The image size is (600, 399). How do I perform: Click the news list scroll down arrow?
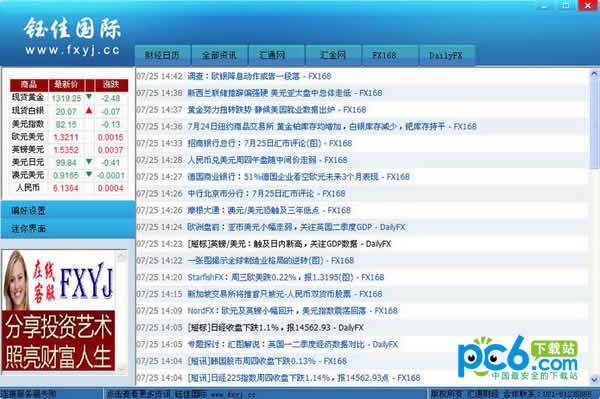[594, 380]
